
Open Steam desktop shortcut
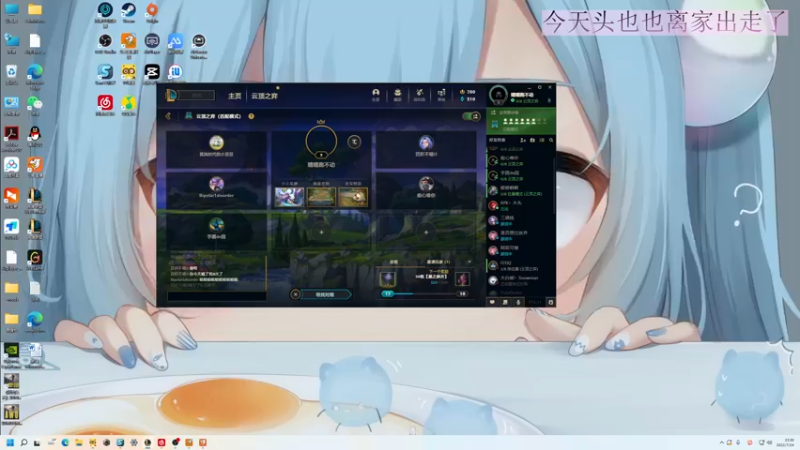click(129, 12)
